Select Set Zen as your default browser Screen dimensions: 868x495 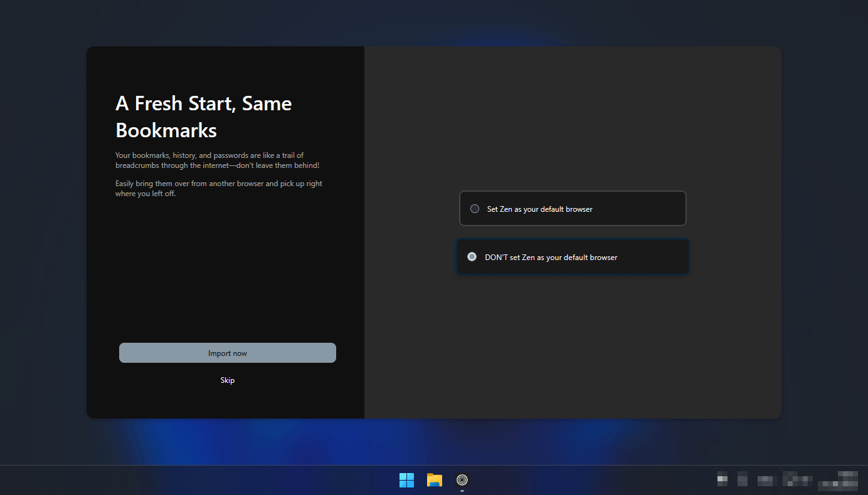pyautogui.click(x=573, y=209)
